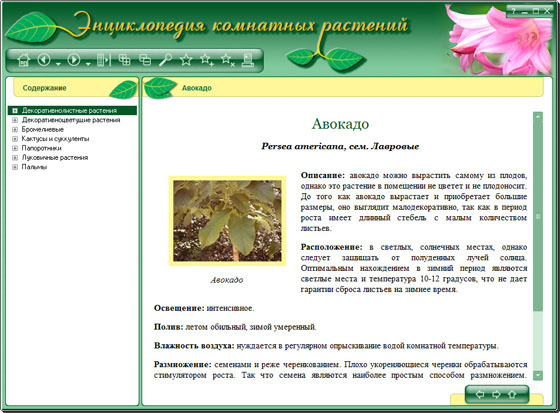Select Кактусы и суккуленты in contents
Screen dimensions: 560x413
[x=55, y=139]
